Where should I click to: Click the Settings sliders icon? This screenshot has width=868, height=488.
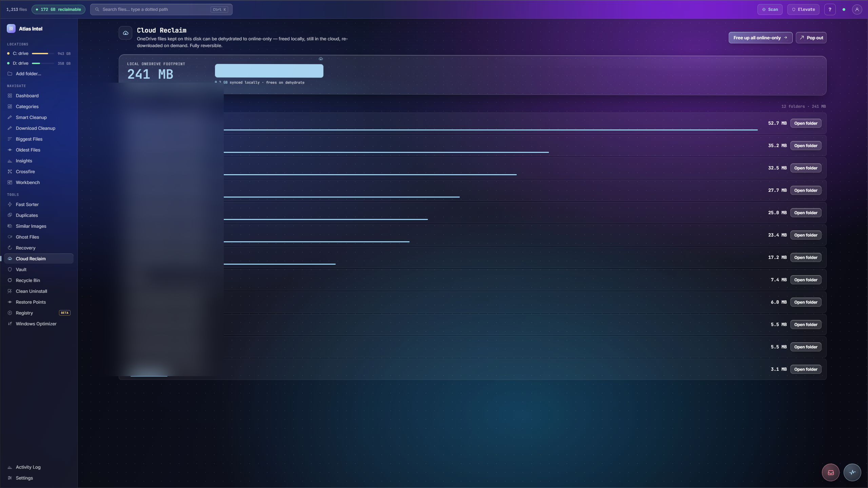10,478
